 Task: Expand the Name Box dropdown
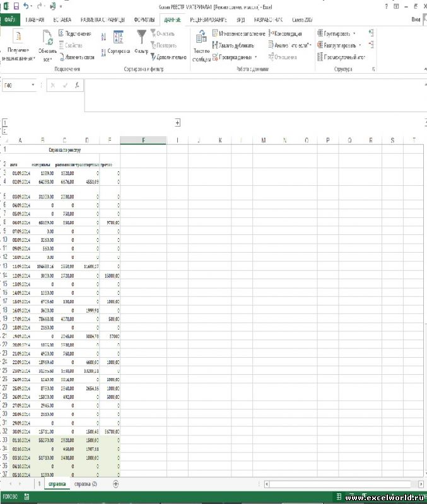(33, 85)
